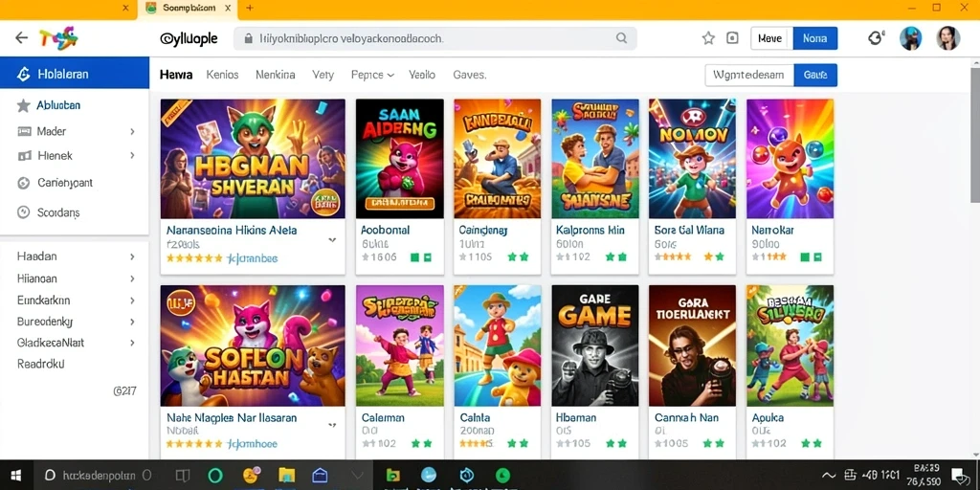Image resolution: width=980 pixels, height=490 pixels.
Task: Click the Mader sidebar icon
Action: (x=24, y=131)
